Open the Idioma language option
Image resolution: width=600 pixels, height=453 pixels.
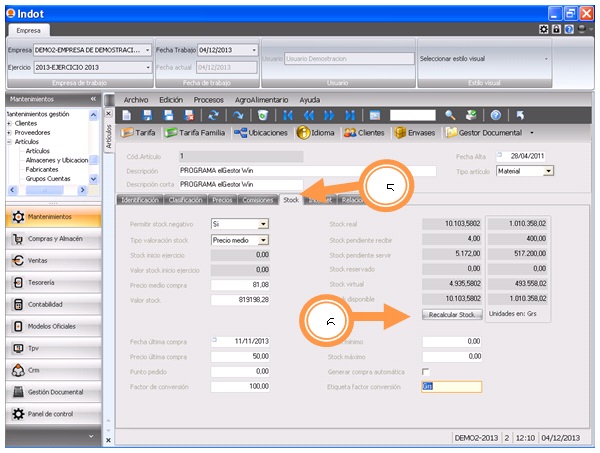click(316, 133)
